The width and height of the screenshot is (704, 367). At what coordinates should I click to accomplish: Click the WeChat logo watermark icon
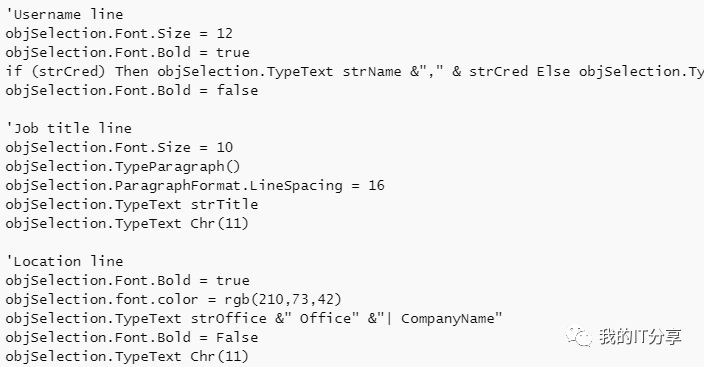coord(579,336)
